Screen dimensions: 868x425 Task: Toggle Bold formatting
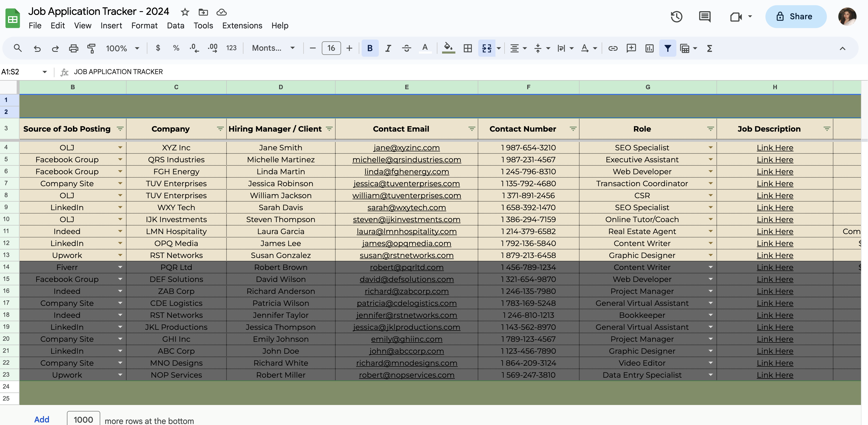(x=370, y=48)
